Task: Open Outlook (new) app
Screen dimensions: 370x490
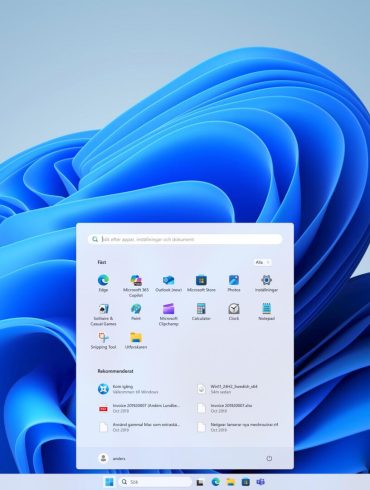Action: tap(169, 283)
